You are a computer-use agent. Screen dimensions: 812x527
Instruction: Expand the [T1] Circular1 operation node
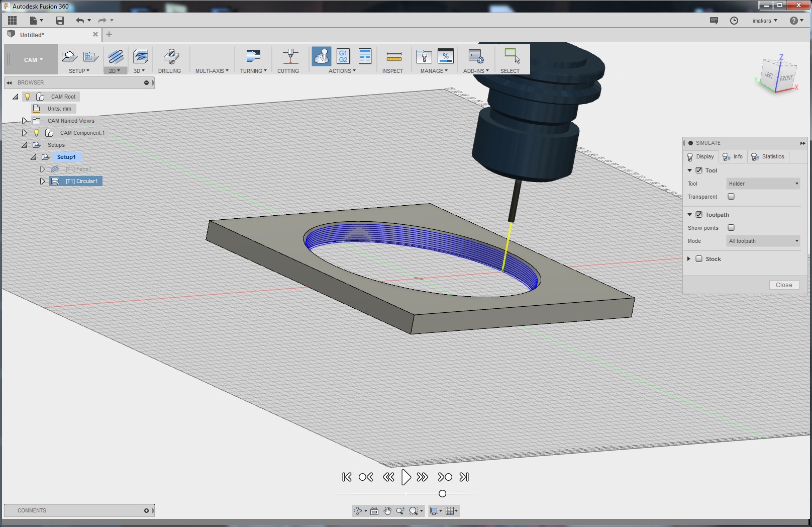42,181
